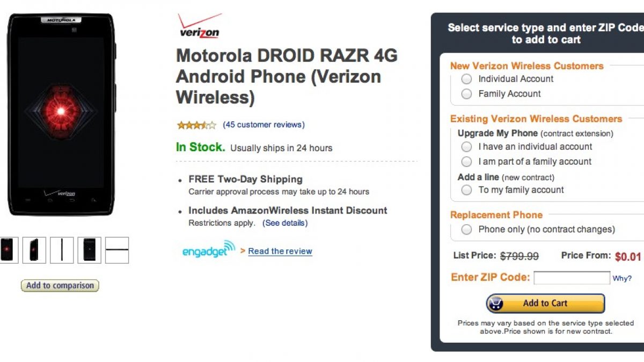This screenshot has width=644, height=362.
Task: Select 'To my family account' add-a-line option
Action: tap(467, 190)
